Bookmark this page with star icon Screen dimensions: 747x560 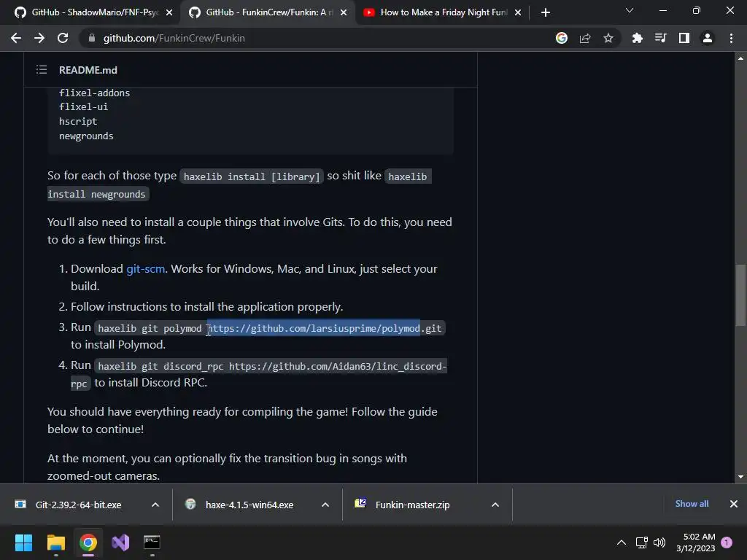coord(608,38)
